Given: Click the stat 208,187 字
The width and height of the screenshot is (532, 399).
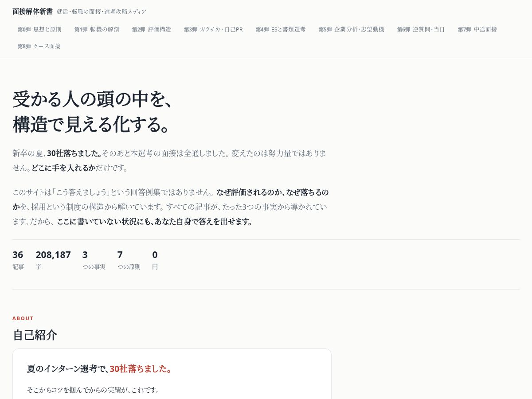Looking at the screenshot, I should (x=53, y=260).
